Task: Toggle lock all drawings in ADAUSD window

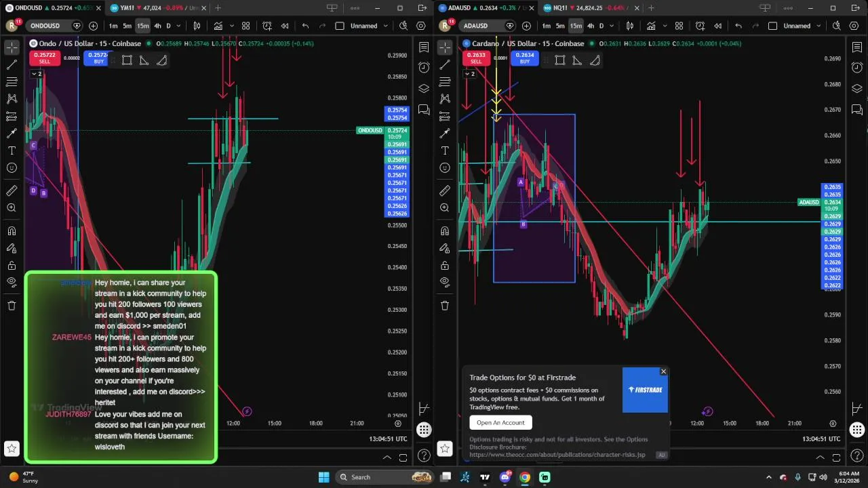Action: [x=445, y=266]
